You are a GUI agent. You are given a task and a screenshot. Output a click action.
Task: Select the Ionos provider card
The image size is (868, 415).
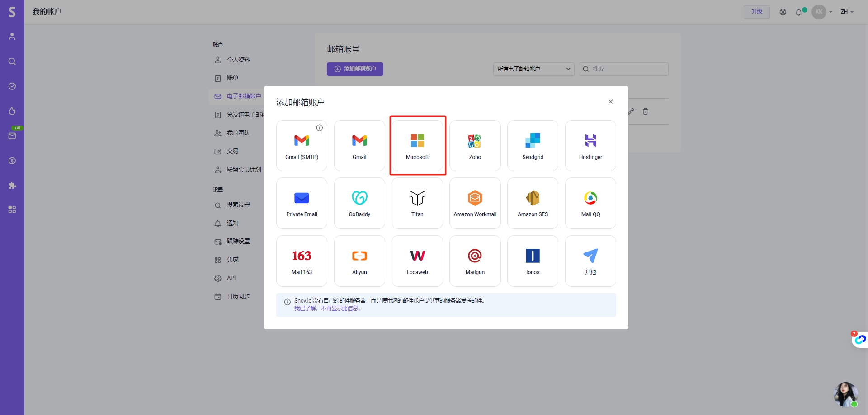click(533, 261)
